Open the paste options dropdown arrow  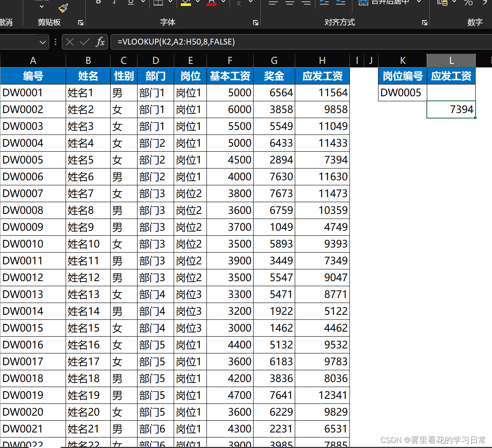coord(41,6)
